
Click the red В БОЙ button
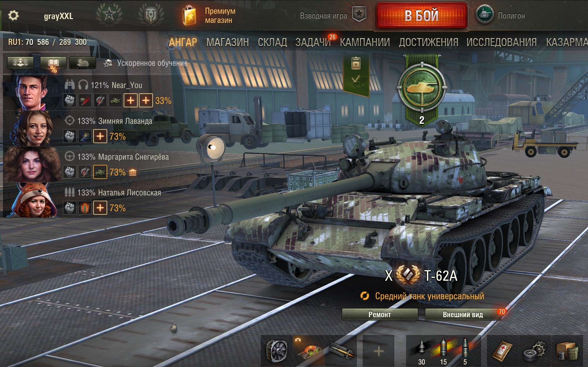click(422, 16)
